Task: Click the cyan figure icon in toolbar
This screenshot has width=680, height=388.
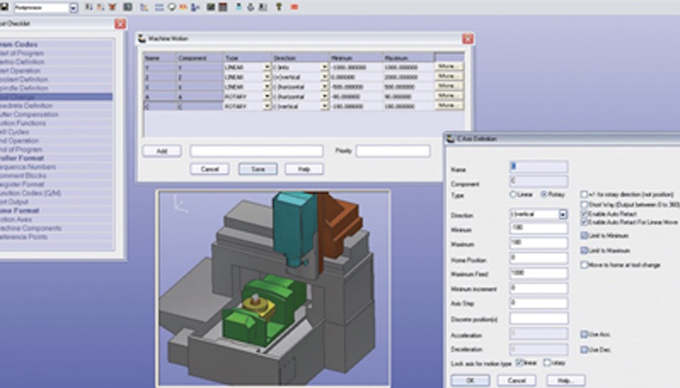Action: (x=239, y=7)
